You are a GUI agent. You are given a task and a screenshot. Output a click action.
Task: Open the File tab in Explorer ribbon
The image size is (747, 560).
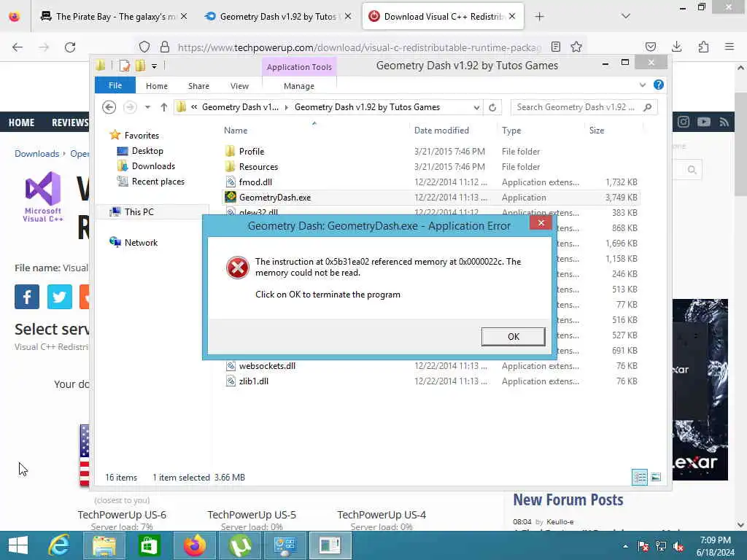pos(115,86)
